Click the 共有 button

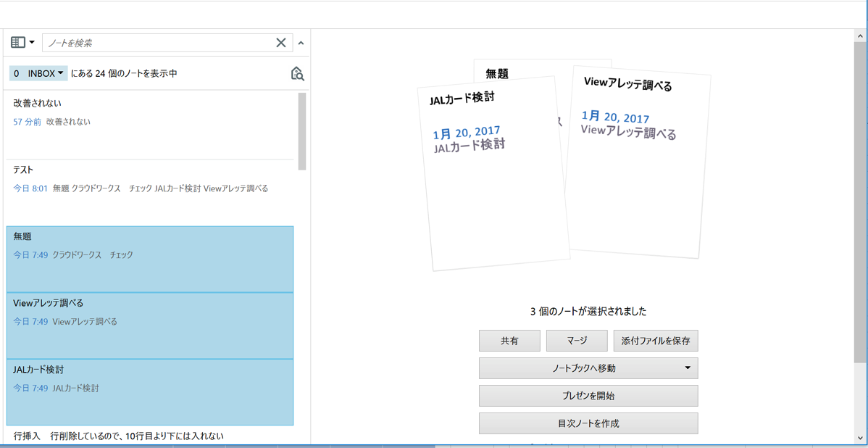[x=509, y=341]
